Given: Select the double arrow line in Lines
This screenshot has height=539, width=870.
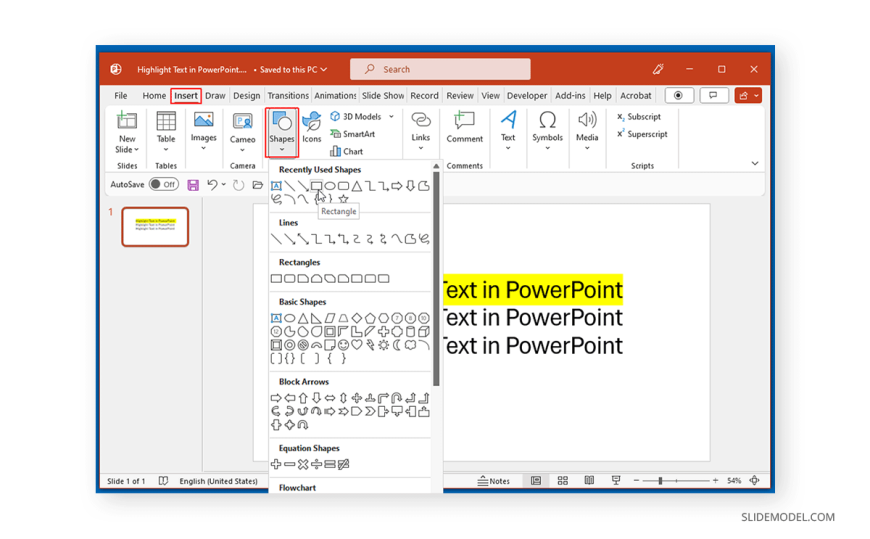Looking at the screenshot, I should click(303, 239).
